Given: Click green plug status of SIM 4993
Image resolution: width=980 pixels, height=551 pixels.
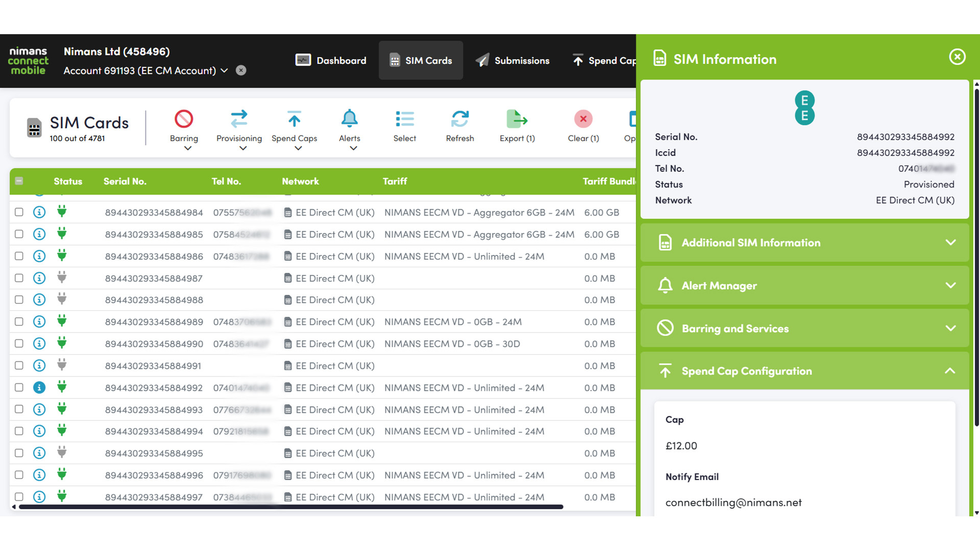Looking at the screenshot, I should pyautogui.click(x=62, y=409).
